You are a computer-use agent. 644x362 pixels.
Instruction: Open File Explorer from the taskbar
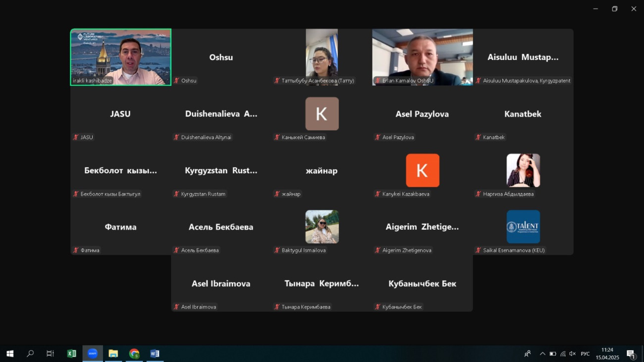pyautogui.click(x=113, y=354)
